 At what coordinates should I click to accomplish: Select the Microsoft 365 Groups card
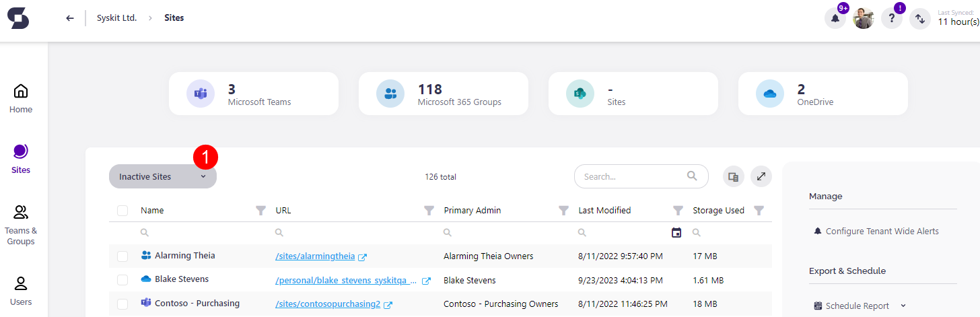coord(443,94)
